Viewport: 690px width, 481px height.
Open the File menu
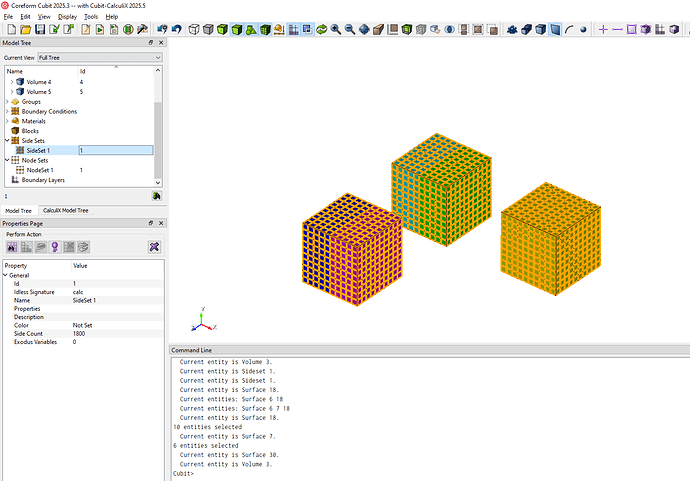[8, 17]
